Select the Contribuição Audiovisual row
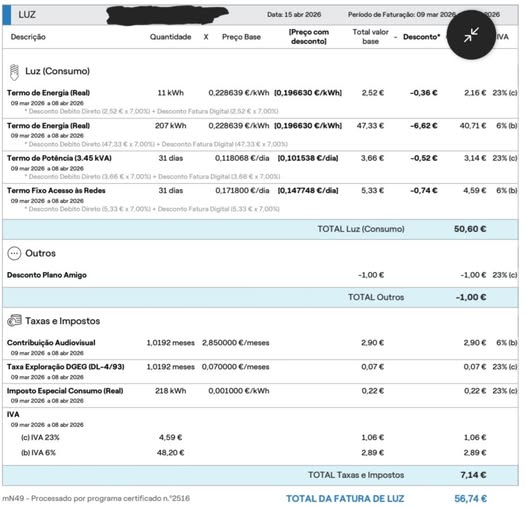The width and height of the screenshot is (526, 509). tap(260, 347)
